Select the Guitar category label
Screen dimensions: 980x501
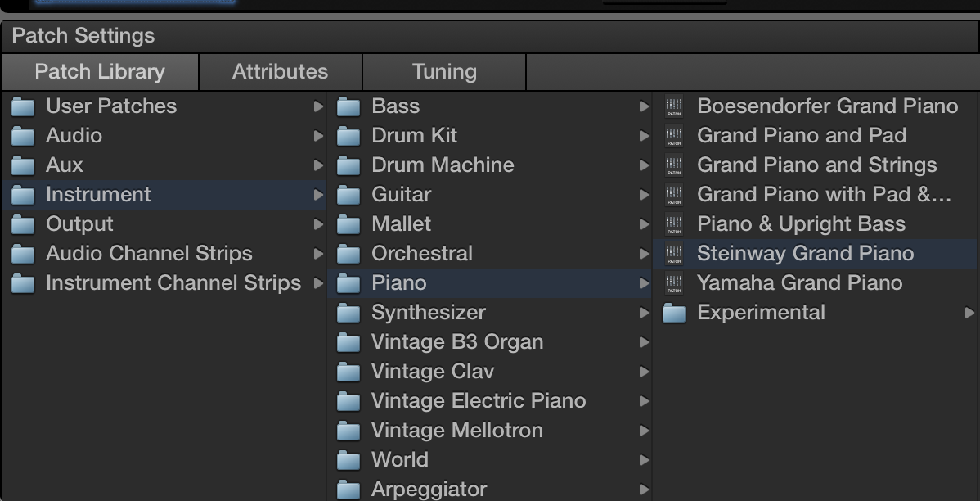coord(402,195)
